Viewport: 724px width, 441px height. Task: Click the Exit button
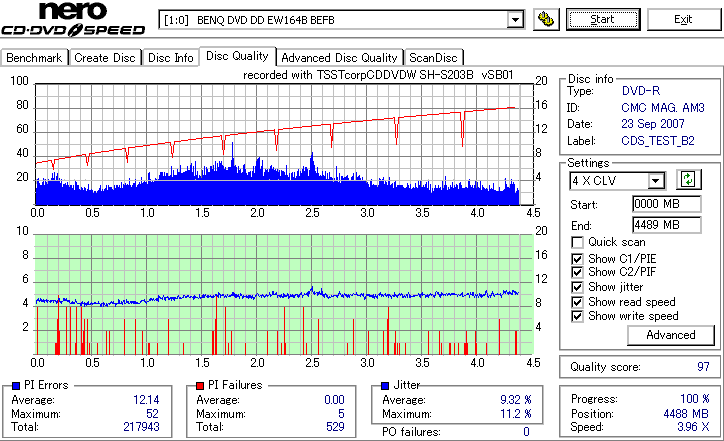(x=683, y=19)
